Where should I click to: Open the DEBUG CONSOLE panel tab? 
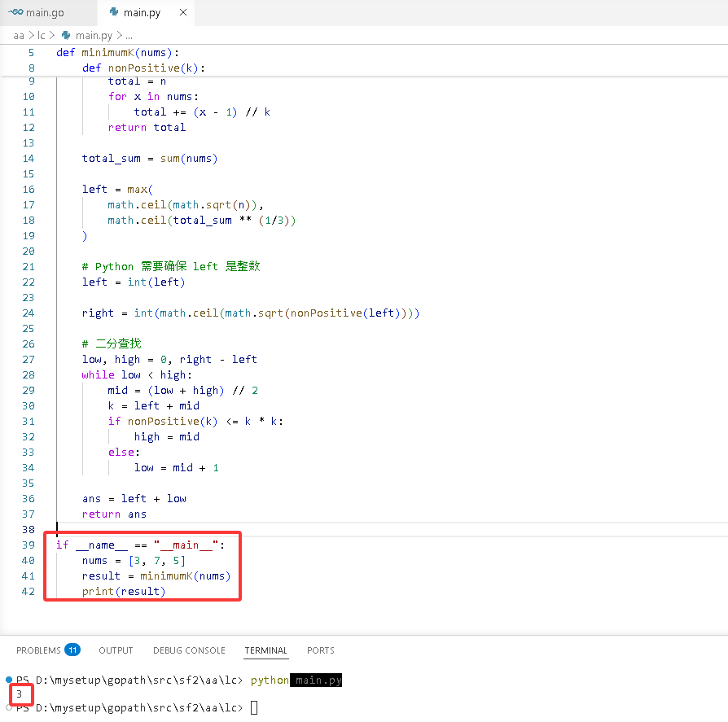tap(189, 650)
